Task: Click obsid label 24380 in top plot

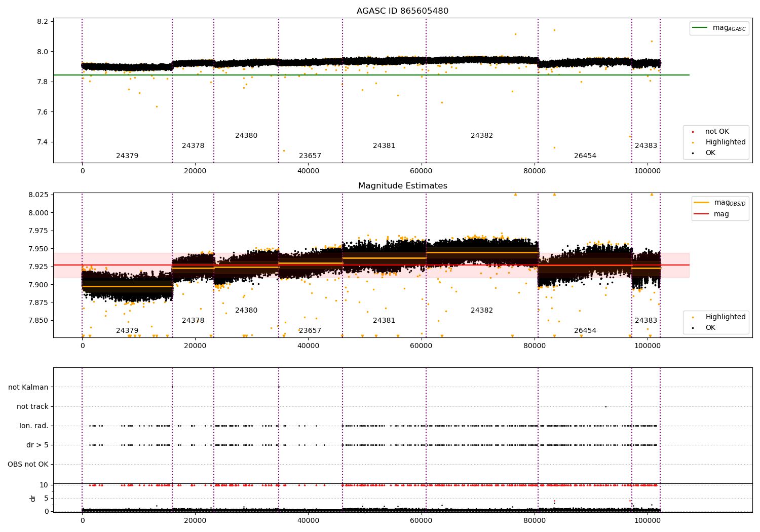Action: click(246, 136)
